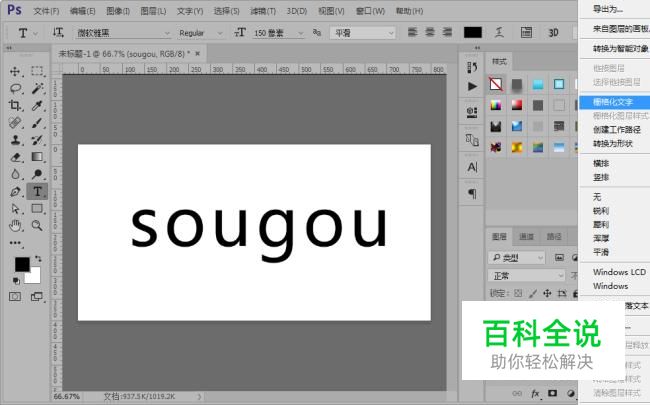650x405 pixels.
Task: Open the Edit Toolbar ellipsis button
Action: pyautogui.click(x=16, y=243)
